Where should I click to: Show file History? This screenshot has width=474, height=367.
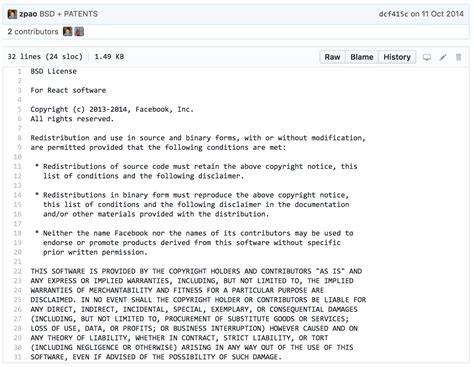[x=397, y=57]
